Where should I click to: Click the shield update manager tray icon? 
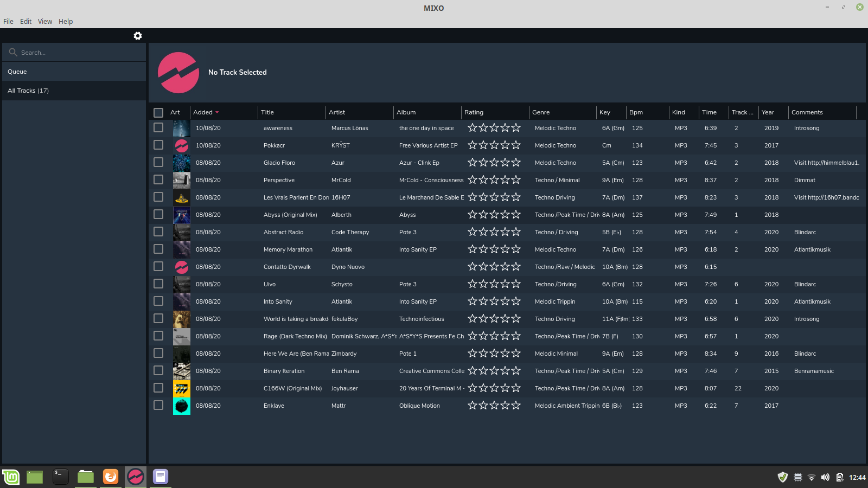[x=782, y=477]
